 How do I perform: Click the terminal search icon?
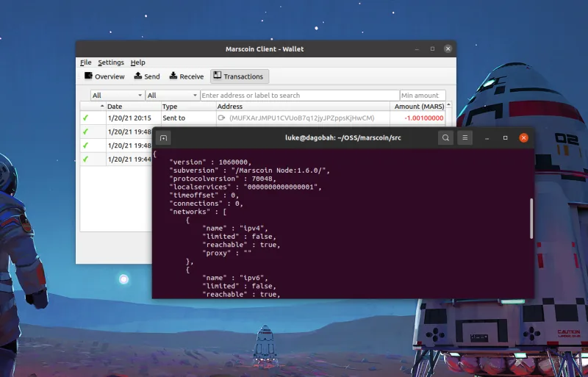[445, 137]
